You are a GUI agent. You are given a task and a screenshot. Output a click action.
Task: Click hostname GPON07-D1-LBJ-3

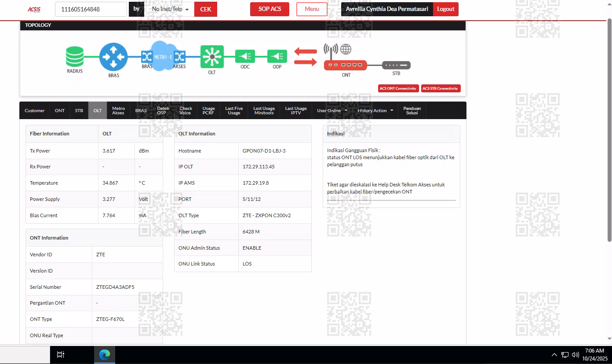click(x=264, y=151)
